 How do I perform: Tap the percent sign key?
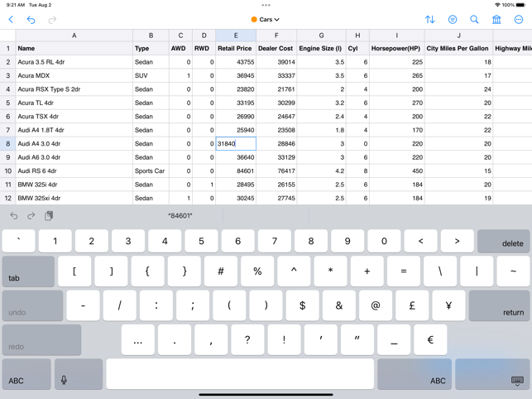click(x=257, y=272)
